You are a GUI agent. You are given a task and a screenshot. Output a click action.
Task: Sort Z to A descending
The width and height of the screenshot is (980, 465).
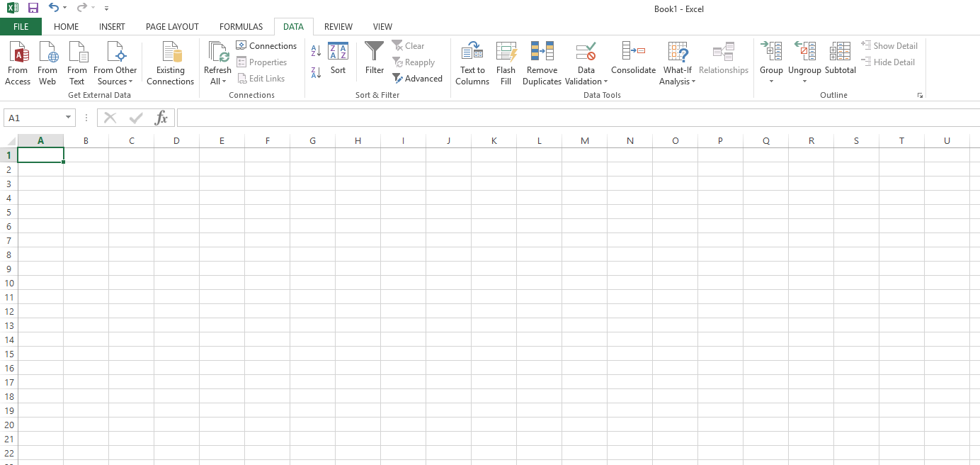click(x=317, y=72)
